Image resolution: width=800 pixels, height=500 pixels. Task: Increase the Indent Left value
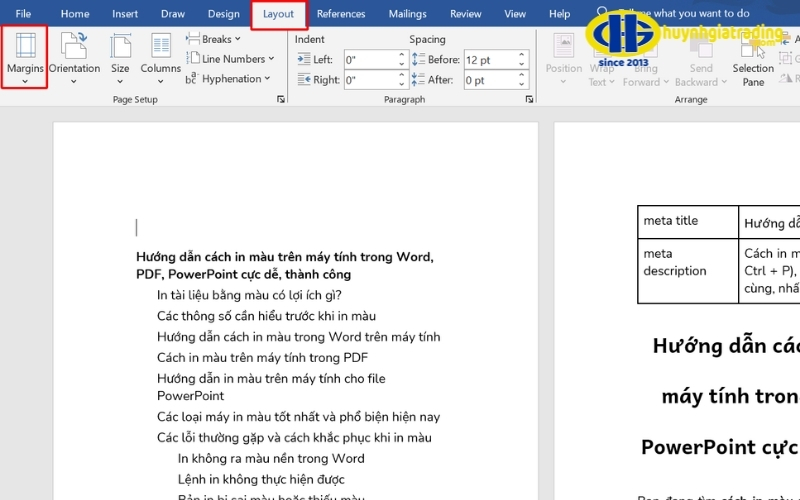402,55
